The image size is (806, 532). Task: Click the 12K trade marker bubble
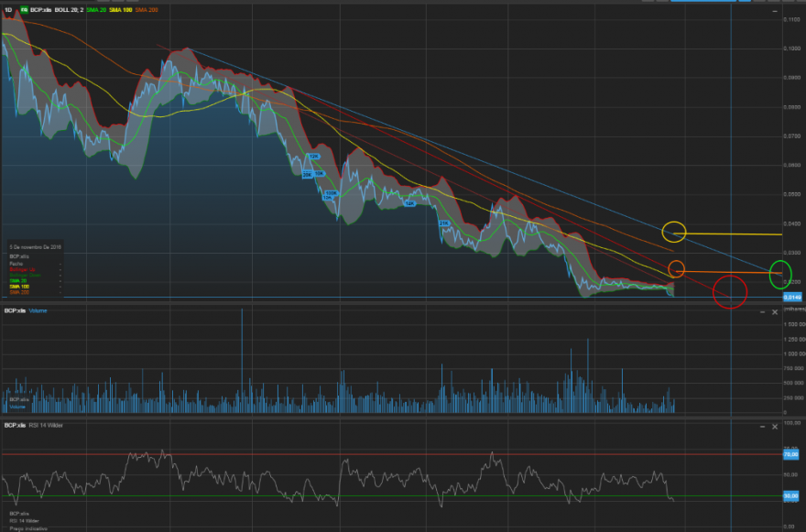point(313,157)
